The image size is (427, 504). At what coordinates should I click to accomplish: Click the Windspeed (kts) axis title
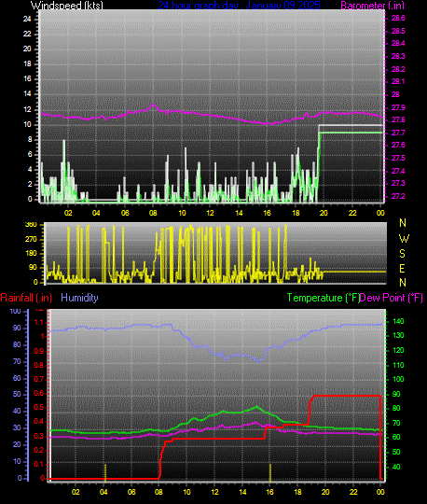pyautogui.click(x=67, y=6)
